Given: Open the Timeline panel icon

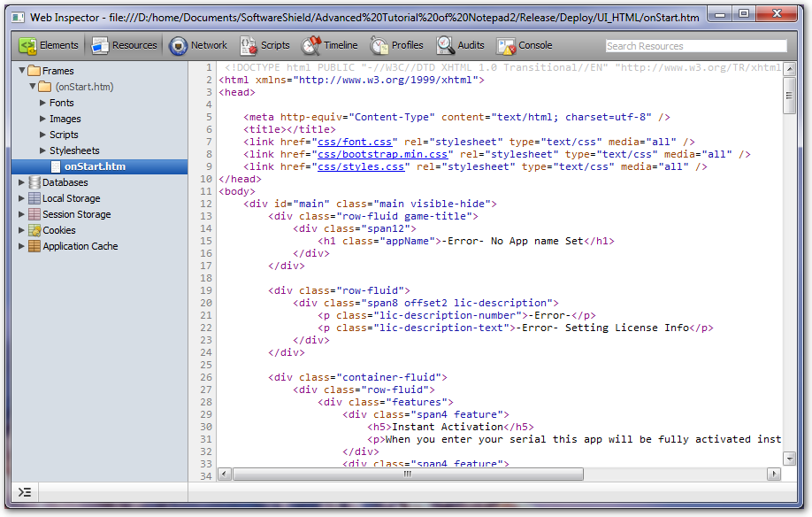Looking at the screenshot, I should coord(311,45).
